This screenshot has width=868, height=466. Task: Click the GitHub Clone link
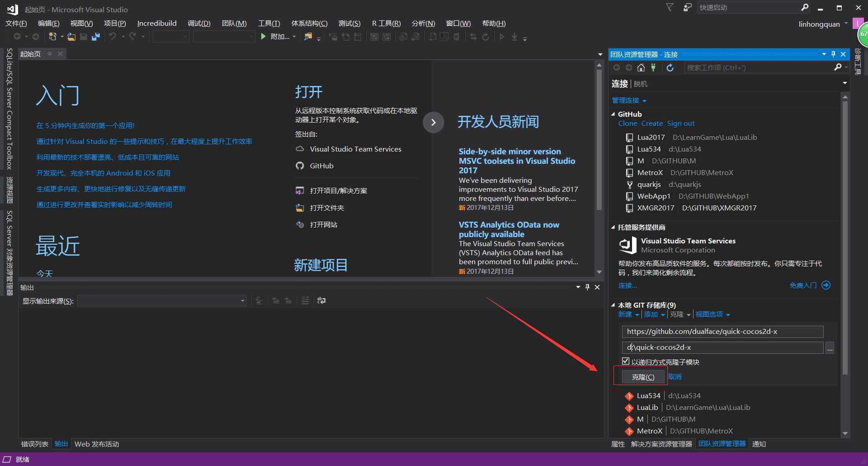(627, 124)
